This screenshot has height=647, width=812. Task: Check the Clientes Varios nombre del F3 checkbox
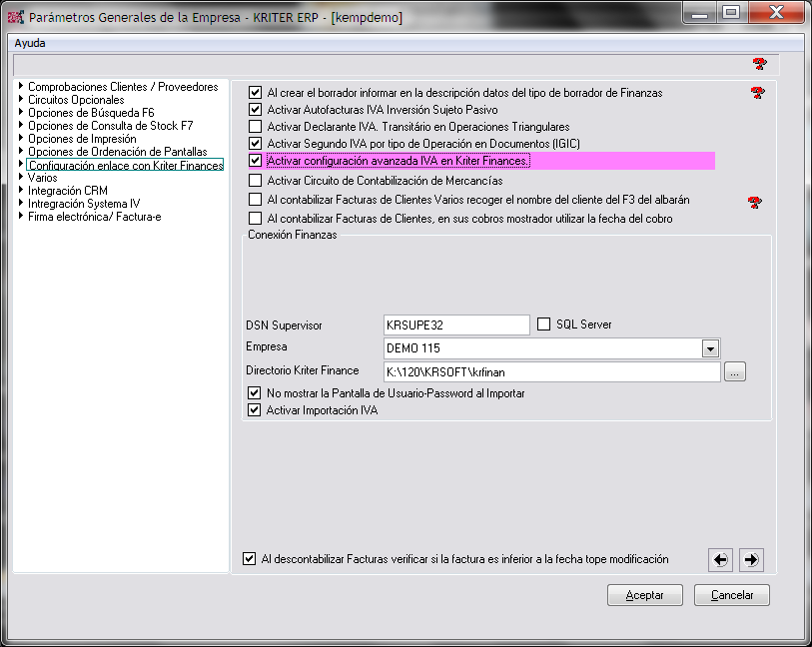point(255,200)
